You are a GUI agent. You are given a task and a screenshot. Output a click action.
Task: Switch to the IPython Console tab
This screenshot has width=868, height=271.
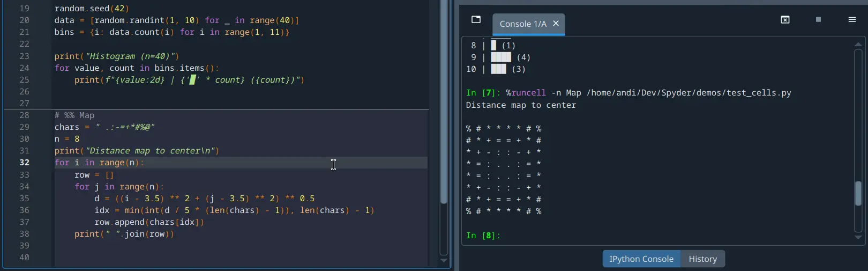(641, 259)
